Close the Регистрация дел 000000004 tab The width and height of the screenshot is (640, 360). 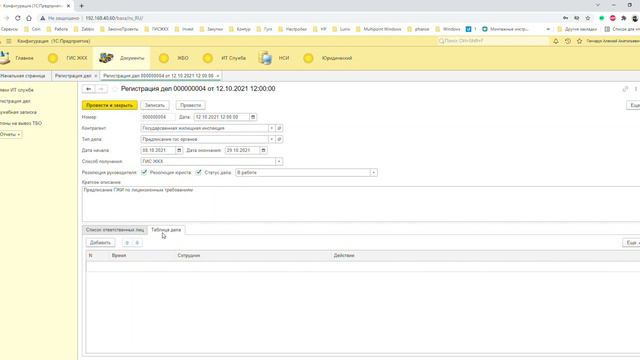[x=218, y=76]
